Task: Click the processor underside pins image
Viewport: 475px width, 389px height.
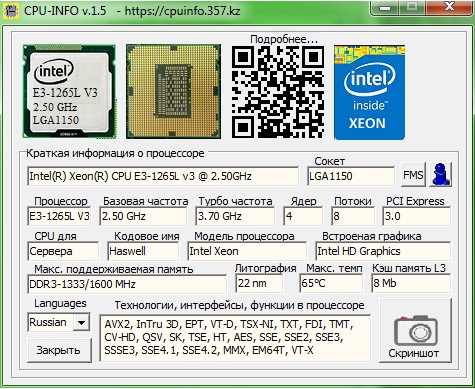Action: (x=173, y=91)
